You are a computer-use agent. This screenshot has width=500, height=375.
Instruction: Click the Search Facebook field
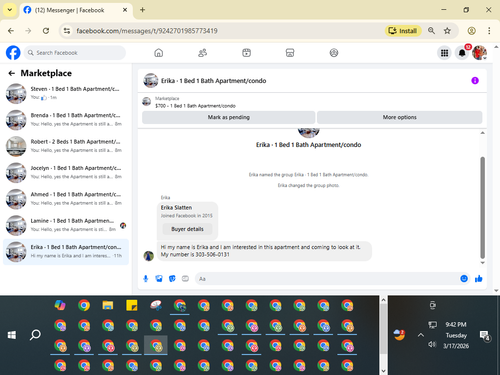coord(75,53)
